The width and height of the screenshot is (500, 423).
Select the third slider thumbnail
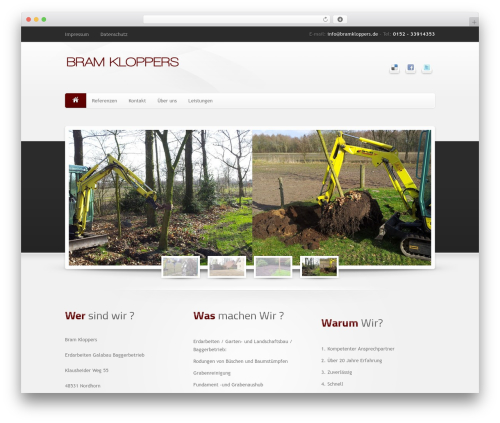(273, 267)
